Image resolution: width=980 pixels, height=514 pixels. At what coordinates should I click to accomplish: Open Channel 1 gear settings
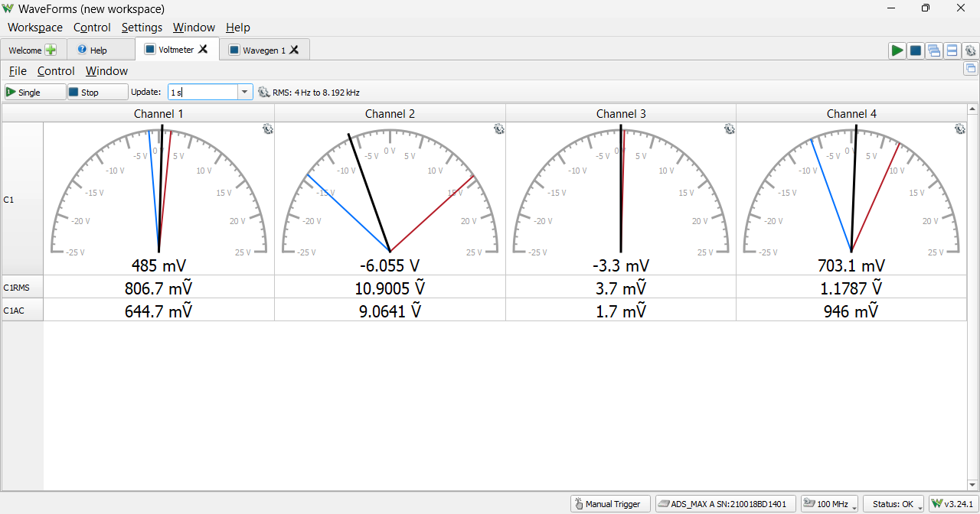pyautogui.click(x=267, y=129)
